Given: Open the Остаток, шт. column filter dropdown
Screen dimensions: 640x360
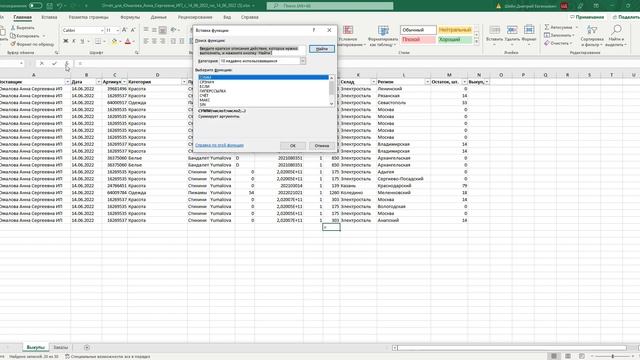Looking at the screenshot, I should click(464, 82).
